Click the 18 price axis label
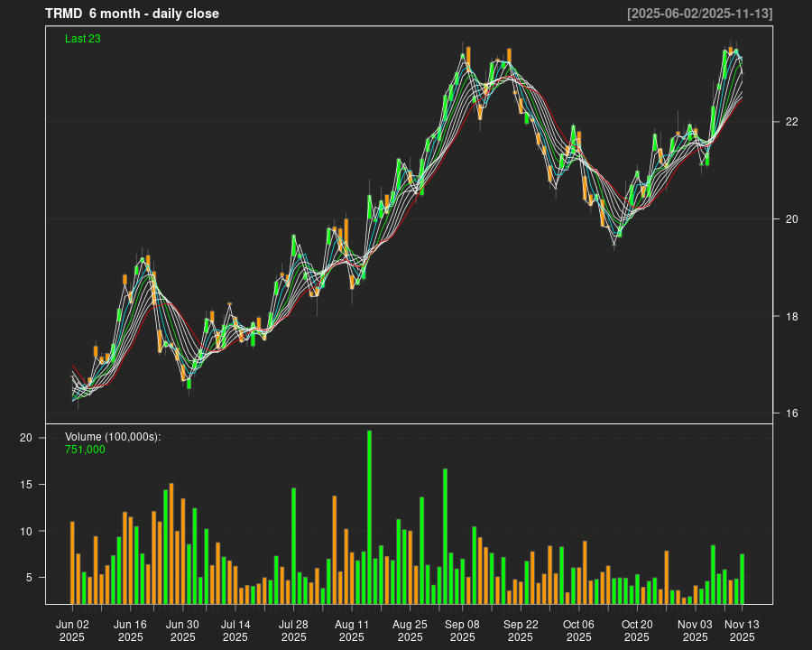 click(791, 317)
